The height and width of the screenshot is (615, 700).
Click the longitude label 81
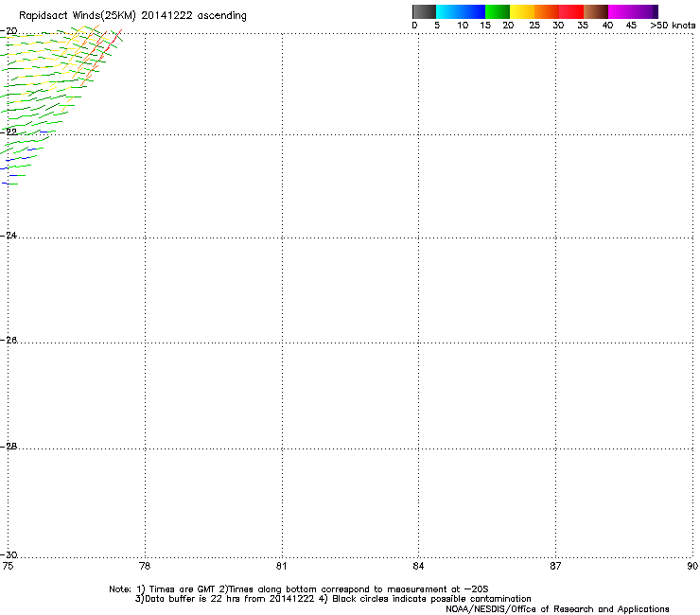[282, 567]
